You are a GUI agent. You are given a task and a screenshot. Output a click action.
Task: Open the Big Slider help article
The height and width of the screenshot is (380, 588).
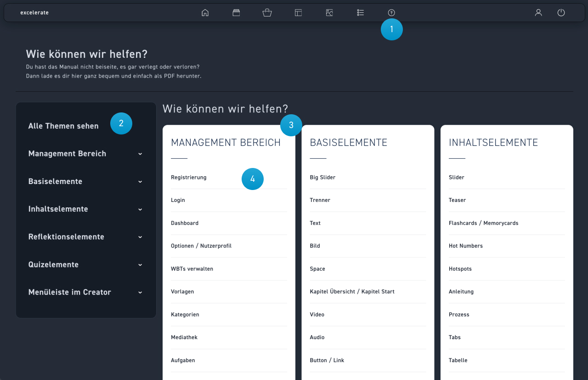[x=322, y=178]
